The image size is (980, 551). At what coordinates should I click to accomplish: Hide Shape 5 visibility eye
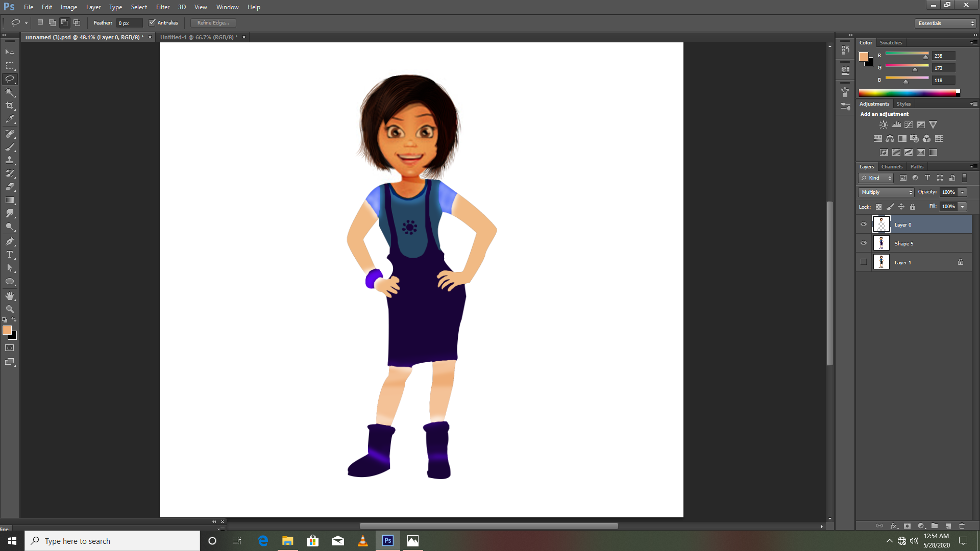864,243
